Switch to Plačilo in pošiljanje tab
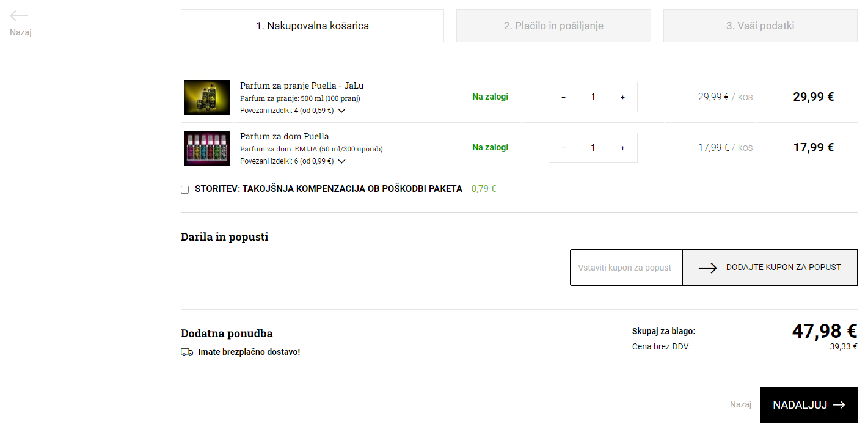 click(553, 26)
